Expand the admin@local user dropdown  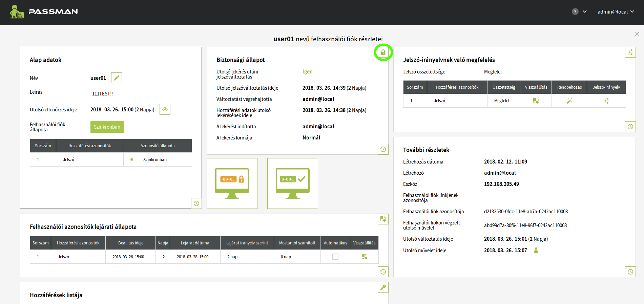(616, 12)
